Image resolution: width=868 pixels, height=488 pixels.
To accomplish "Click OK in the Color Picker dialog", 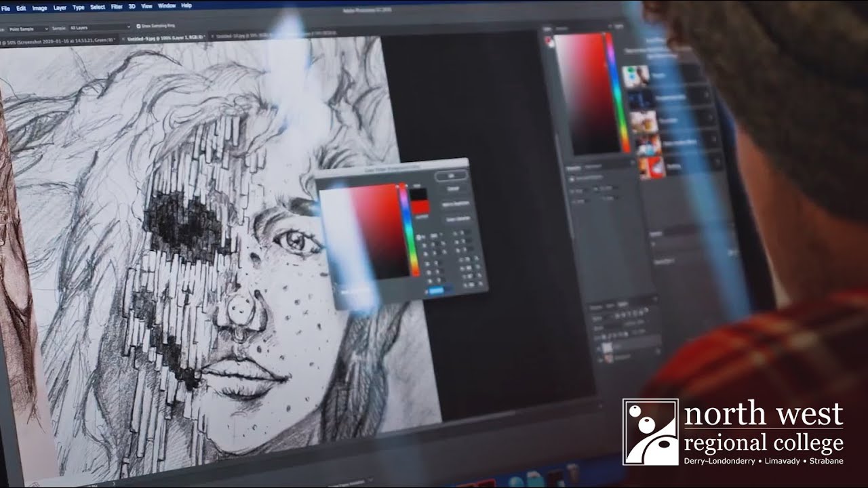I will click(452, 176).
